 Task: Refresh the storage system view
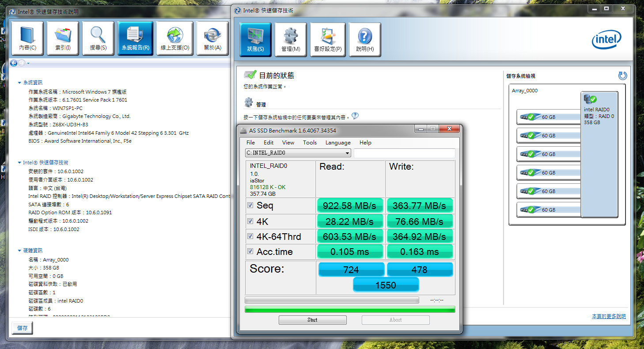pyautogui.click(x=622, y=76)
